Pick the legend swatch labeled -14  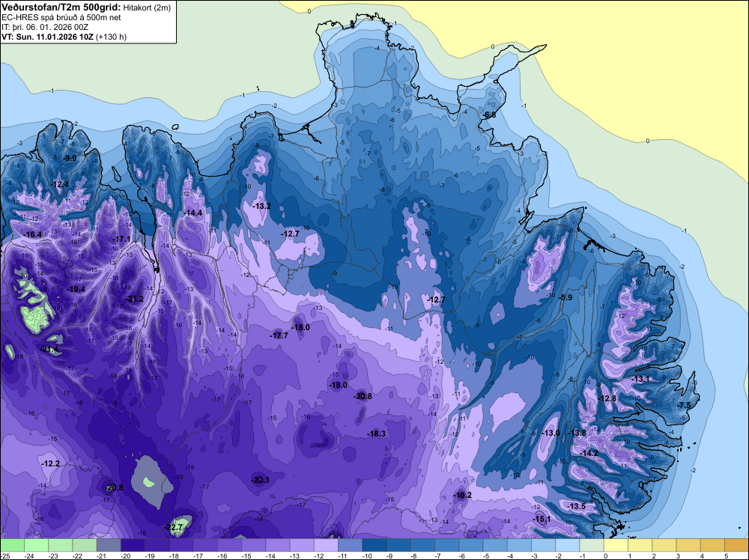pyautogui.click(x=278, y=545)
